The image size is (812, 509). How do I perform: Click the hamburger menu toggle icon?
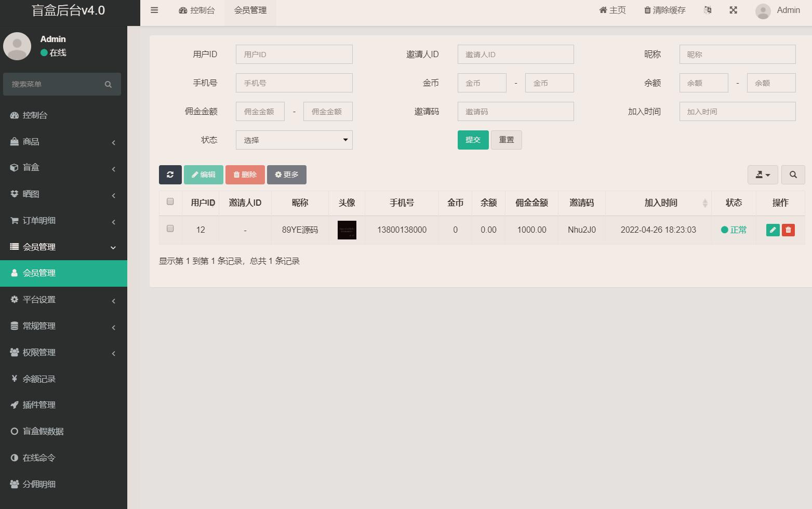(154, 10)
